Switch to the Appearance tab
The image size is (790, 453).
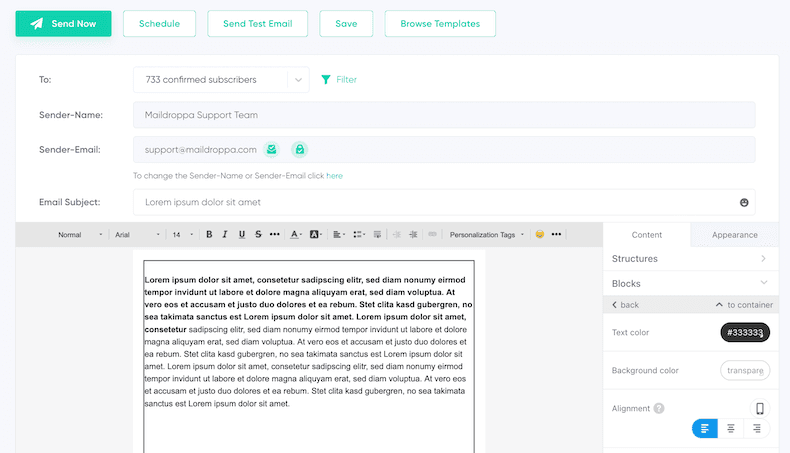click(735, 235)
